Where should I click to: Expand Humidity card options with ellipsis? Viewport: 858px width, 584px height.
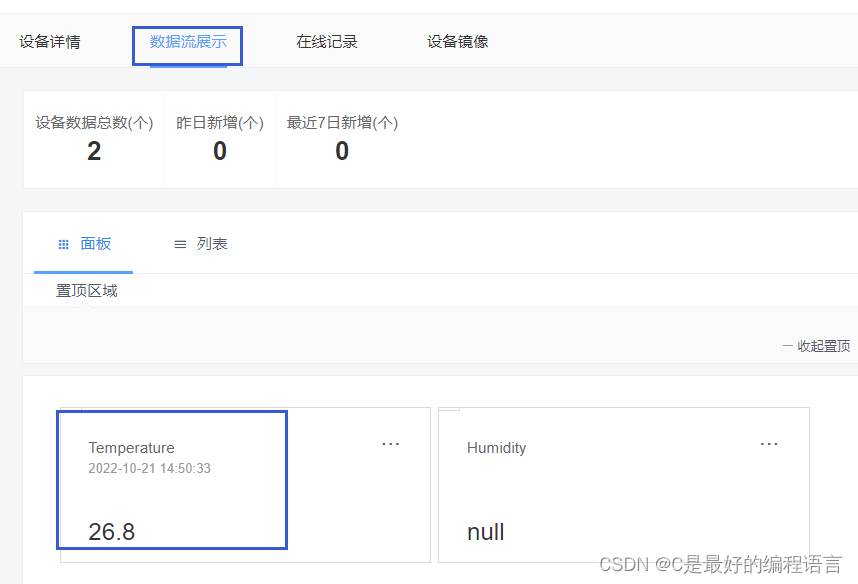click(x=769, y=444)
